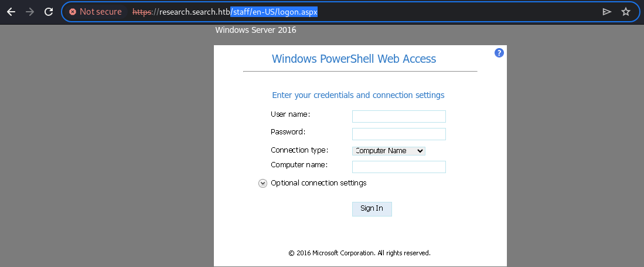Go back to the previous page
644x267 pixels.
[x=11, y=12]
